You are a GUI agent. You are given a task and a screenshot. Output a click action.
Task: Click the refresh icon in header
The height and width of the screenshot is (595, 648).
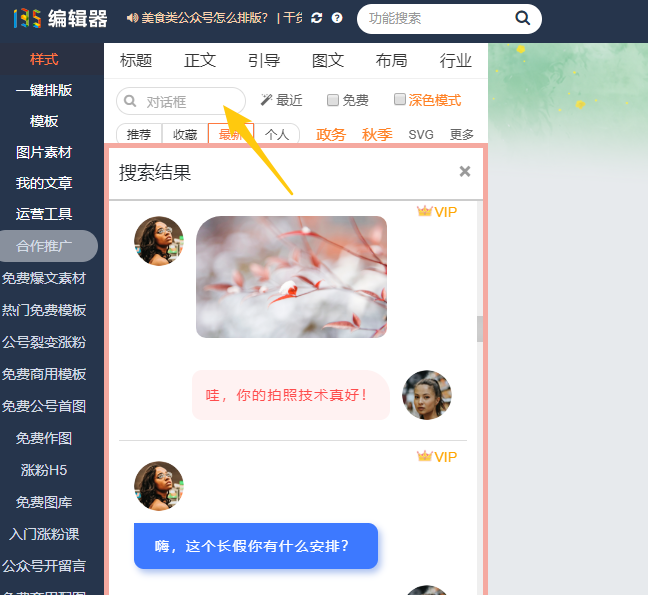(x=317, y=18)
